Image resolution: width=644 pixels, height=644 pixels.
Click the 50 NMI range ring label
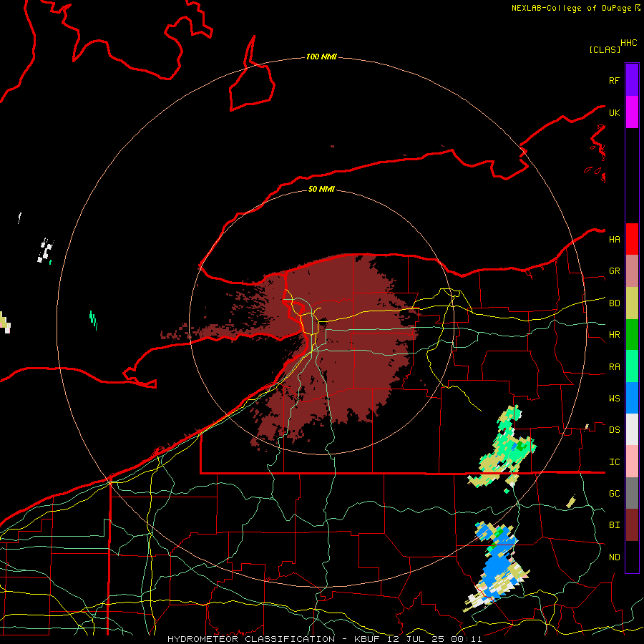click(321, 189)
